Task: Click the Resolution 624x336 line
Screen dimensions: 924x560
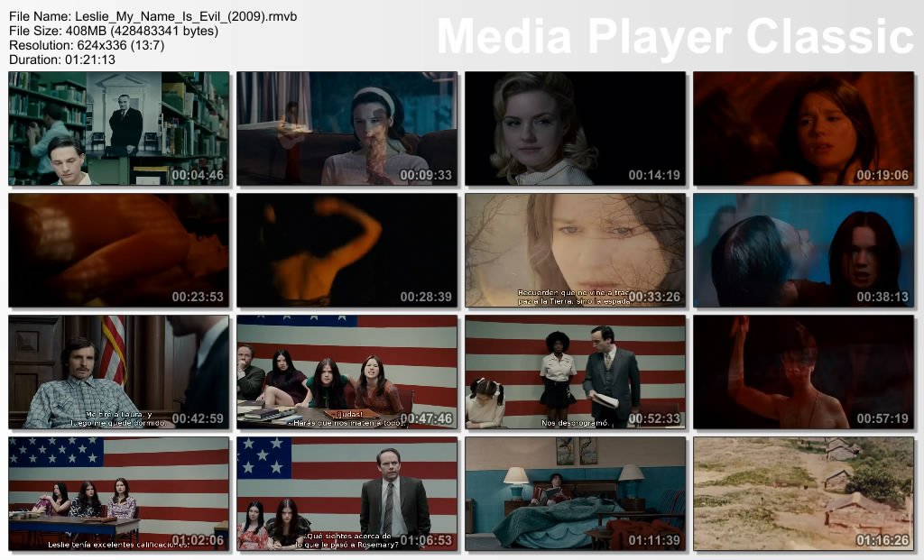Action: 87,45
